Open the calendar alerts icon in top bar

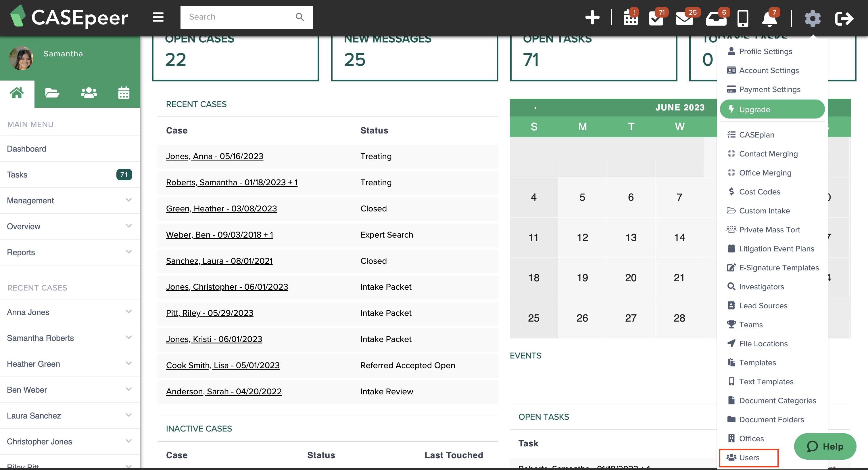(630, 17)
